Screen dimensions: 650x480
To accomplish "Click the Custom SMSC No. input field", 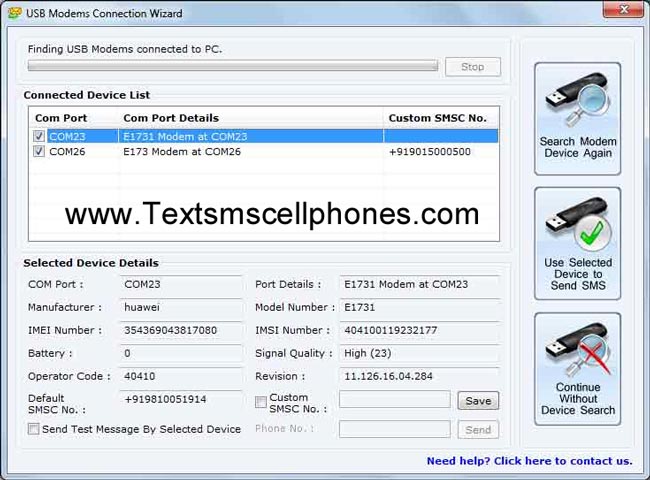I will [395, 400].
